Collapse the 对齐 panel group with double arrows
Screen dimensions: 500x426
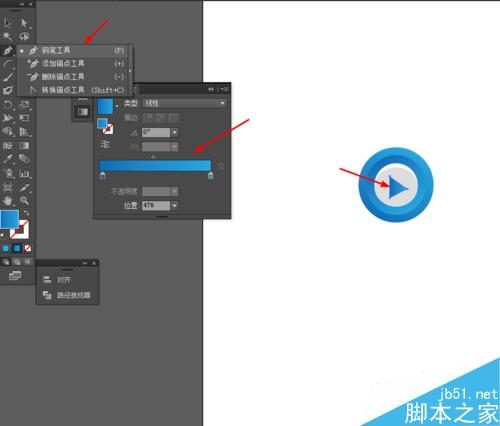(85, 263)
